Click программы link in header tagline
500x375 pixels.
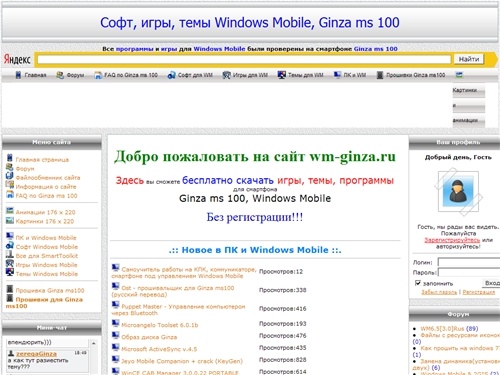134,49
